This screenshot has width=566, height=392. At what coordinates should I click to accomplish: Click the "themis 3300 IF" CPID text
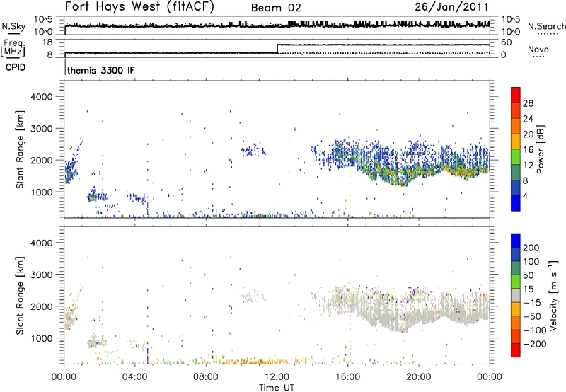(101, 70)
